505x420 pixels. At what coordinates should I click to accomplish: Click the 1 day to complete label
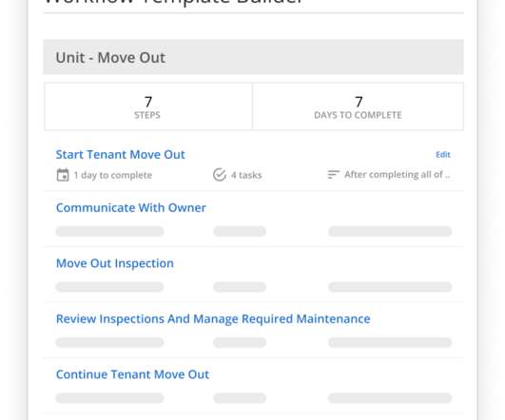(x=113, y=176)
